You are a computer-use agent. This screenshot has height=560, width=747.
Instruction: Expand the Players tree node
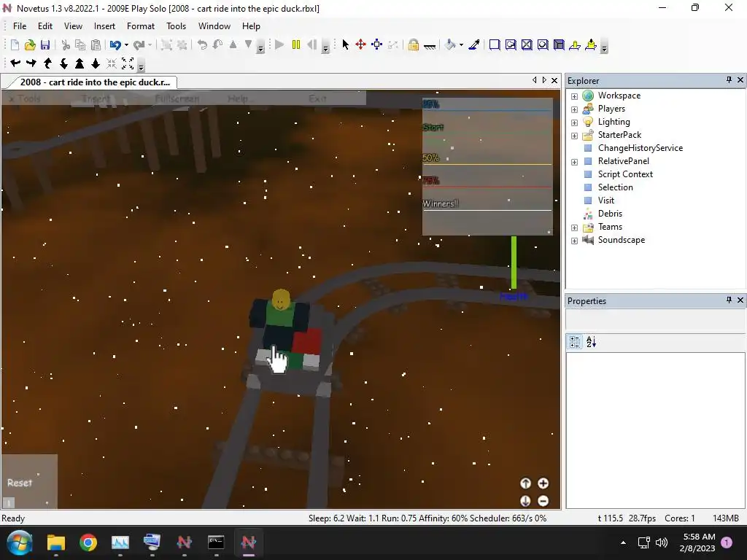click(575, 109)
